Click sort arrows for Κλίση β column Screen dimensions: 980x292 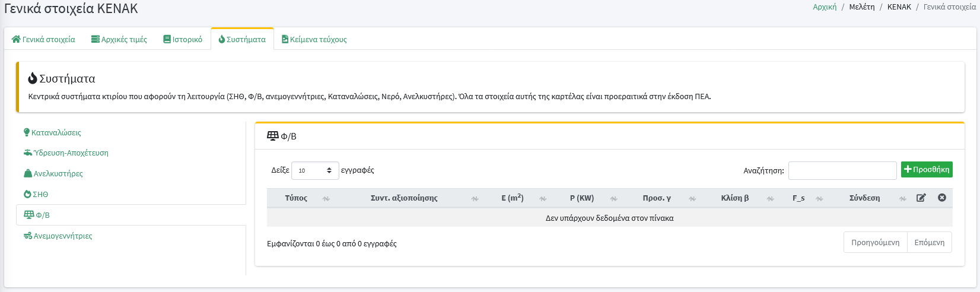(770, 199)
